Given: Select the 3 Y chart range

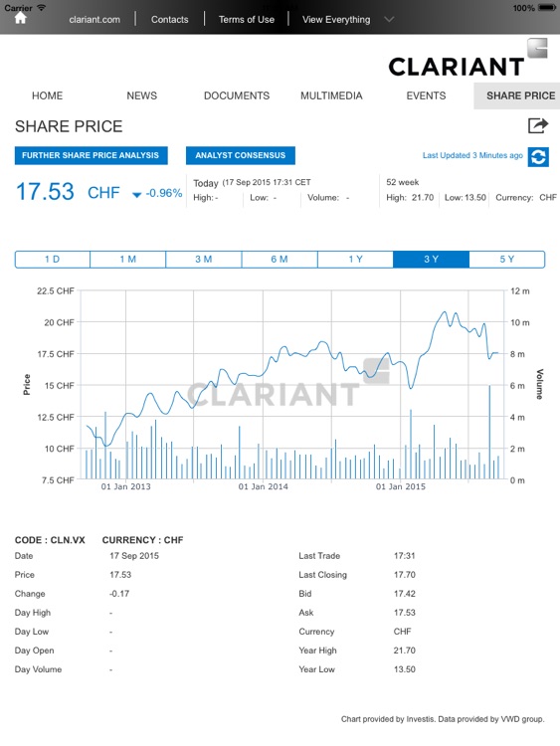Looking at the screenshot, I should 431,260.
